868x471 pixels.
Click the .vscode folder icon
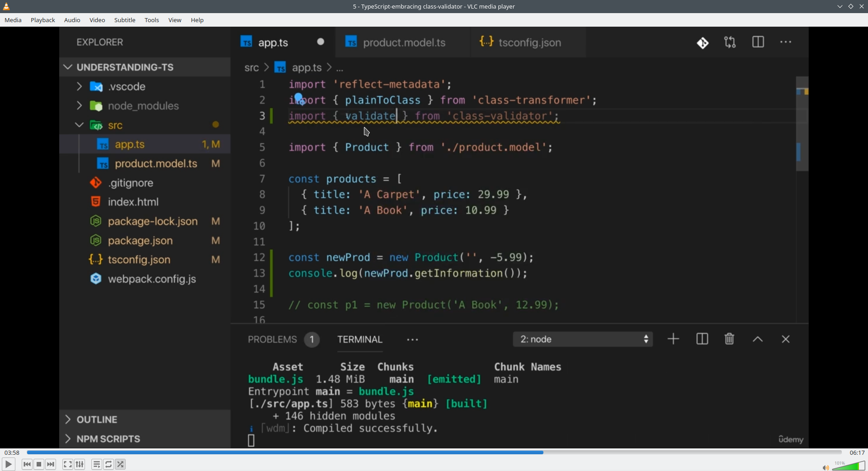(96, 87)
